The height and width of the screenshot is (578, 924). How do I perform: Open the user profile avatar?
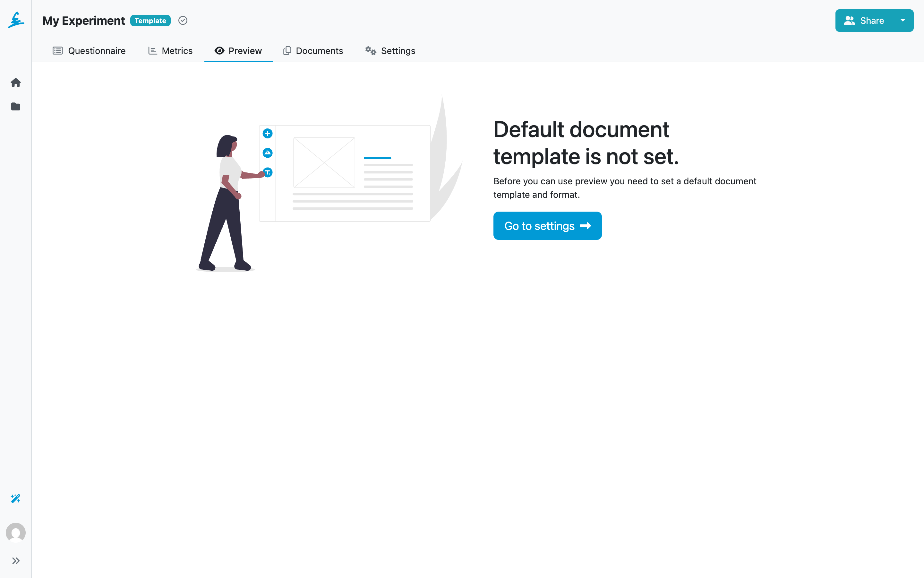coord(16,532)
